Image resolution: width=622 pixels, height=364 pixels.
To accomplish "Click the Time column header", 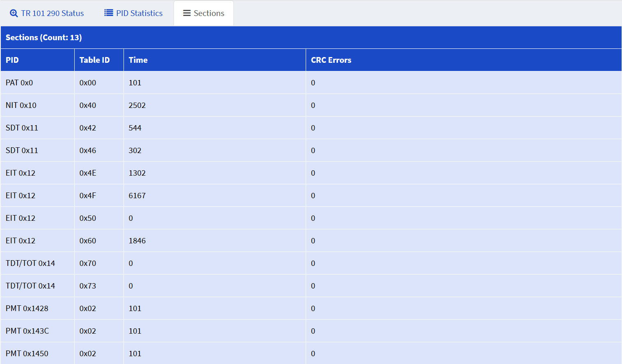I will (215, 60).
